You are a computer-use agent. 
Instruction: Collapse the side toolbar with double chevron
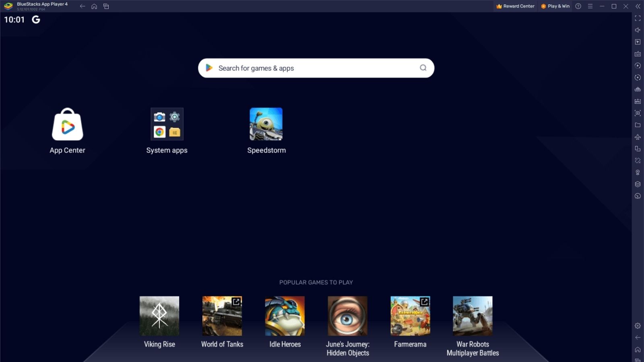pos(638,6)
